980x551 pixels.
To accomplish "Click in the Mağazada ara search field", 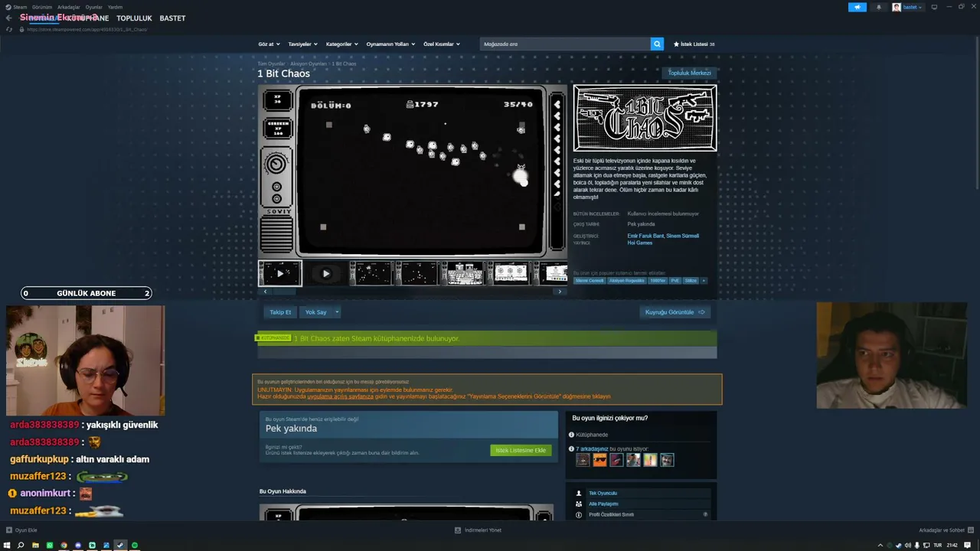I will 565,44.
